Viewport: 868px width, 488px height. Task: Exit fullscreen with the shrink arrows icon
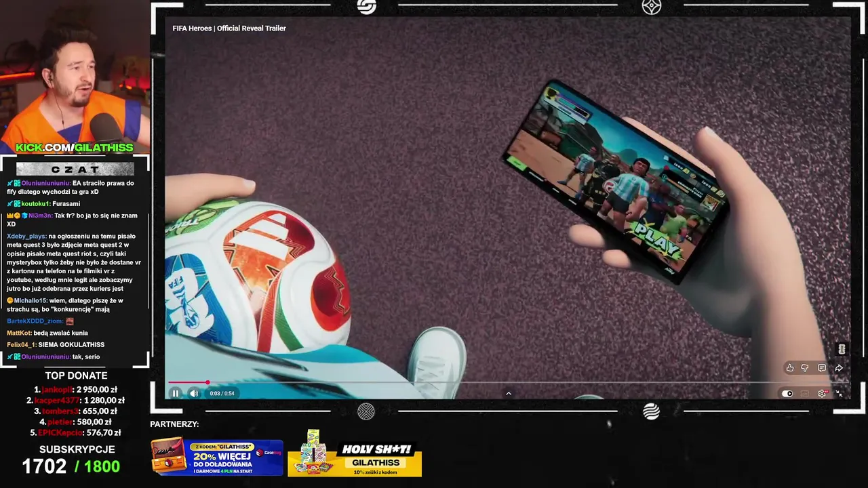click(840, 394)
